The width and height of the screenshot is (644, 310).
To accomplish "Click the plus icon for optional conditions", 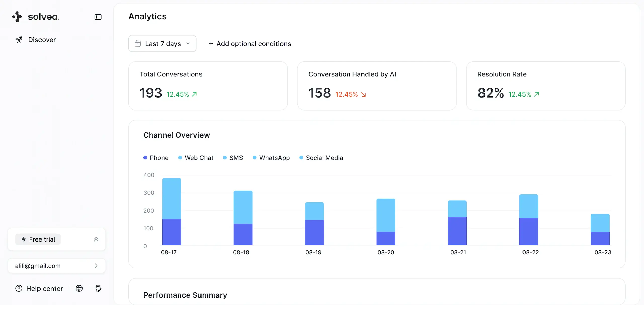I will click(211, 44).
